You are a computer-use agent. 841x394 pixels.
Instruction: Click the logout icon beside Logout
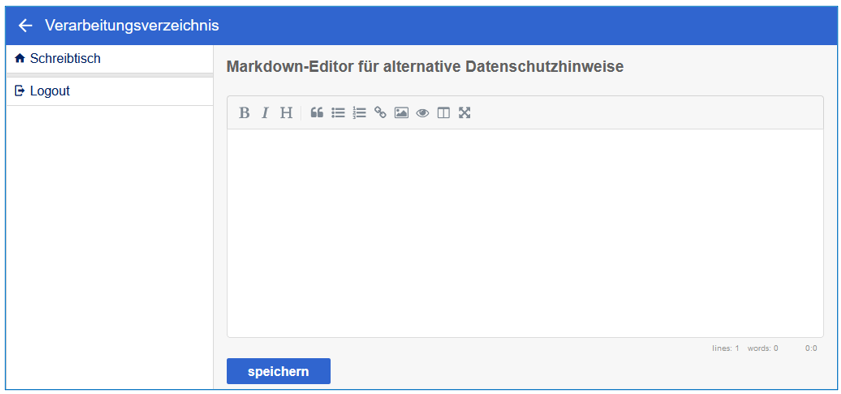[x=20, y=91]
